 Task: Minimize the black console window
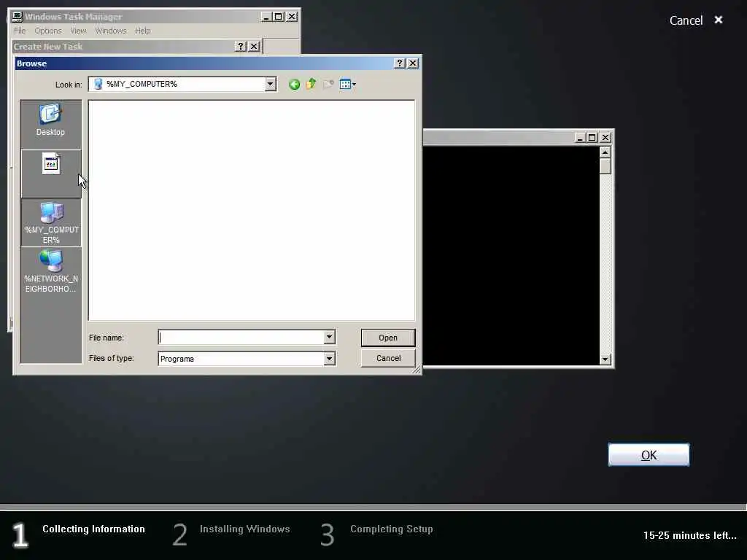[580, 138]
